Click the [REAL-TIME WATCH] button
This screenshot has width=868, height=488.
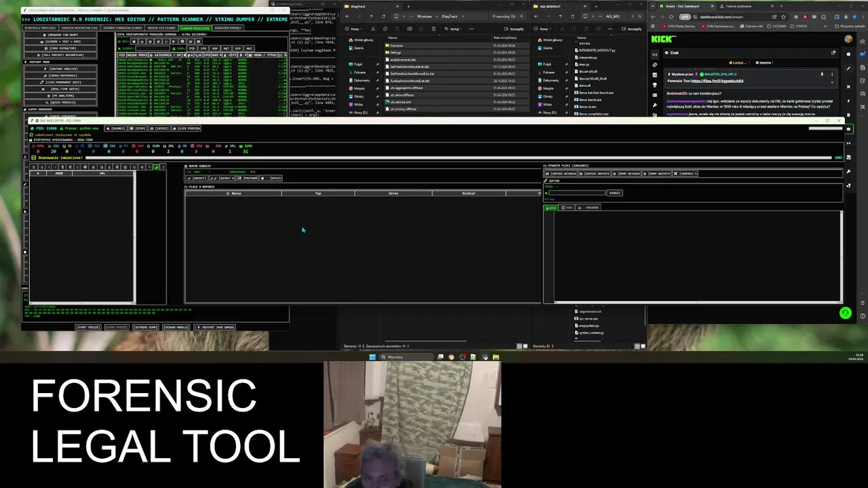pyautogui.click(x=60, y=89)
